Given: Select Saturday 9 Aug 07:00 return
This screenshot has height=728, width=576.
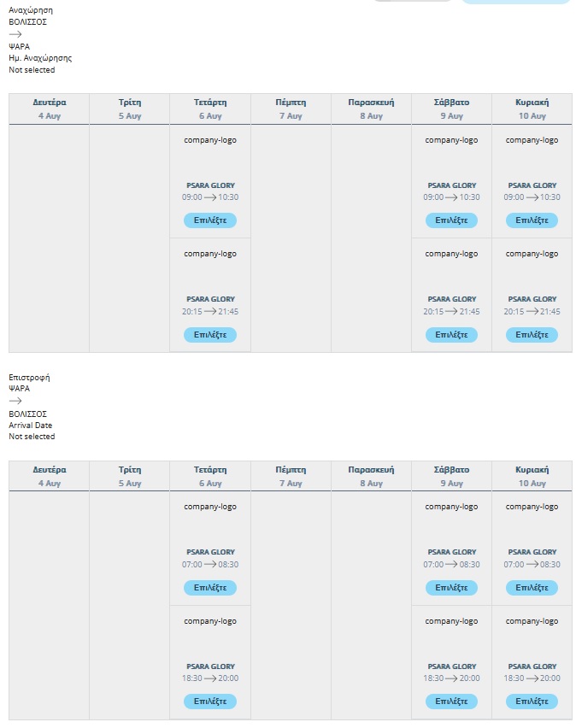Looking at the screenshot, I should [451, 587].
